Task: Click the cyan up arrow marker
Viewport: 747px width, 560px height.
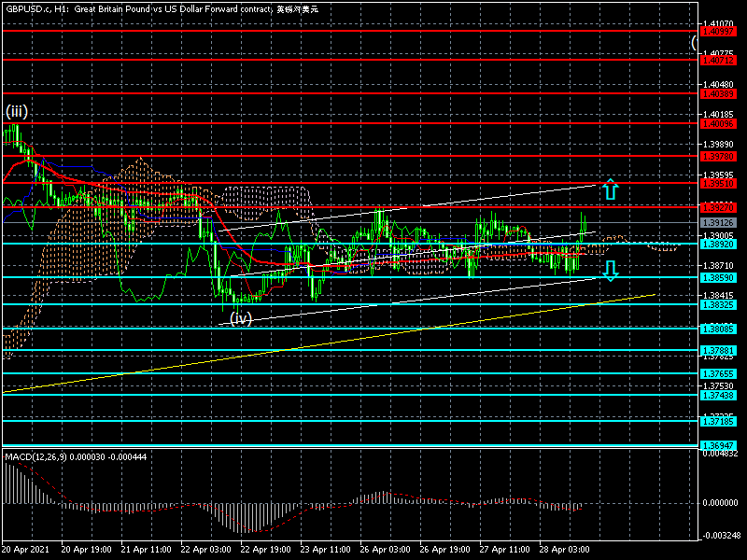Action: click(x=609, y=189)
